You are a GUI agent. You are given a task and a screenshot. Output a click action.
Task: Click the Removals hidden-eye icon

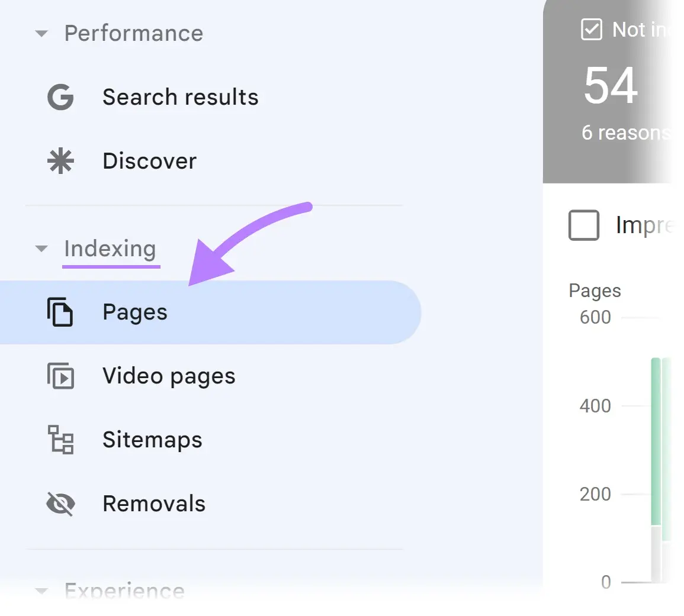60,504
